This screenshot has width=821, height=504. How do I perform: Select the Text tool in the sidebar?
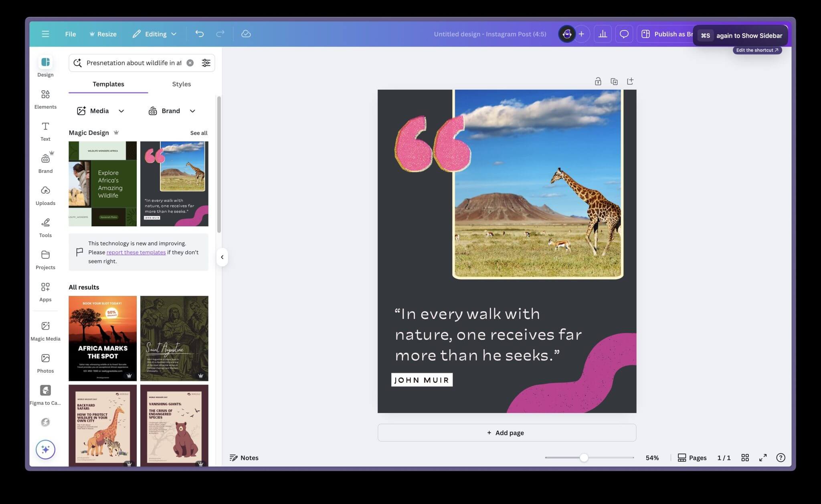point(45,130)
